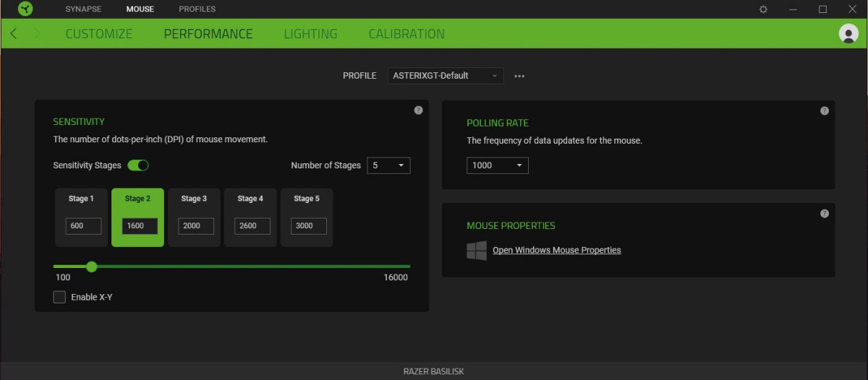The image size is (868, 380).
Task: Go forward with the right arrow
Action: coord(38,34)
